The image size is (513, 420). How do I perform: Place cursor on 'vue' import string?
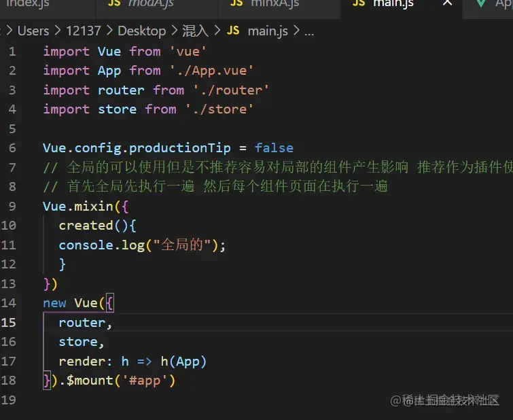(188, 52)
